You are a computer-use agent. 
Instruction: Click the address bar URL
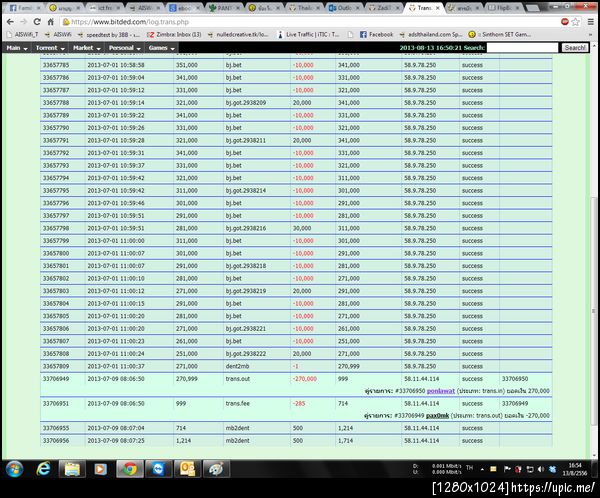click(x=130, y=22)
